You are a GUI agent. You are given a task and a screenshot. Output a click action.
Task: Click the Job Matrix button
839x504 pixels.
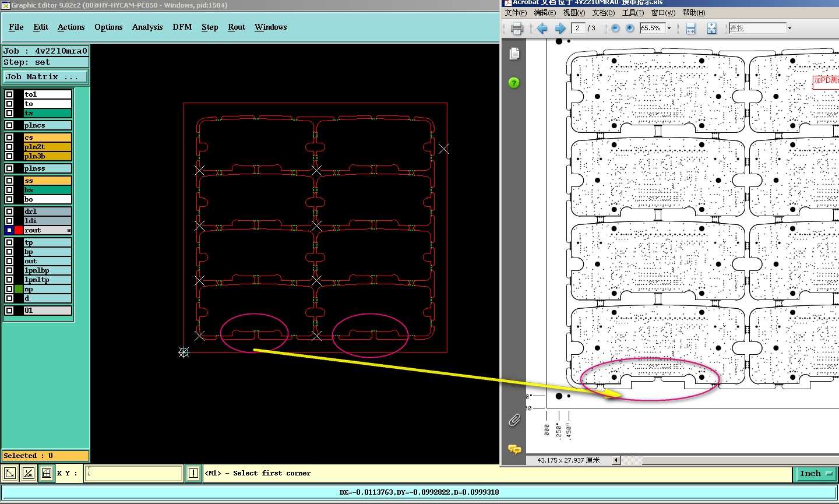click(x=45, y=77)
